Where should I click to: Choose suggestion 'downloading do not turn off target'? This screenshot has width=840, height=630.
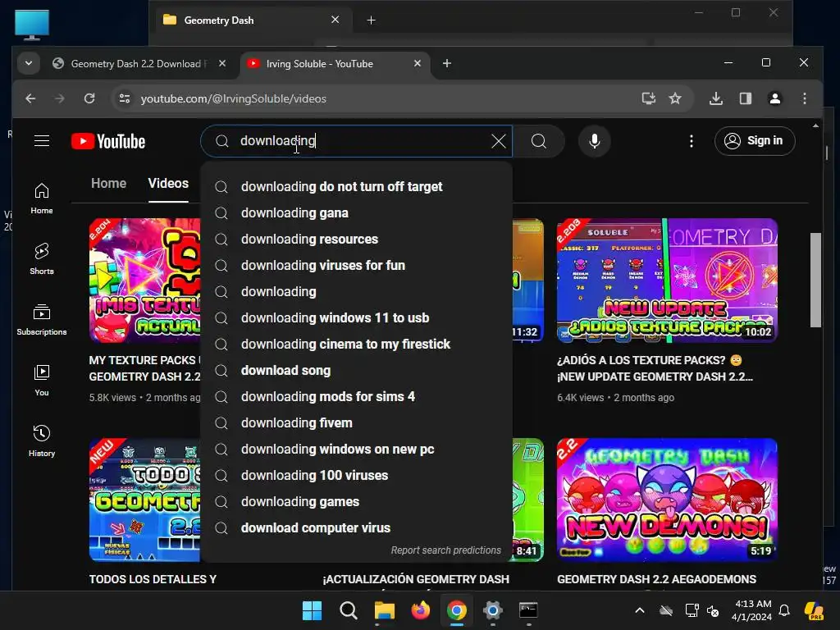tap(357, 186)
